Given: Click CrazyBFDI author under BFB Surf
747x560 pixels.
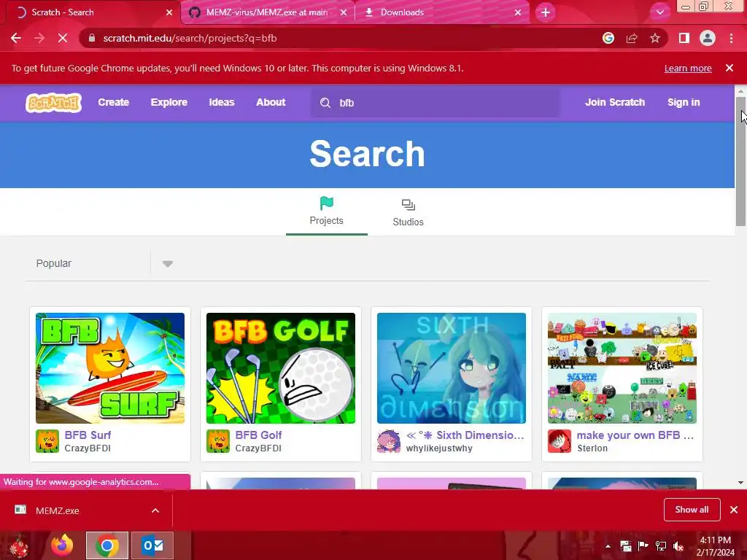Looking at the screenshot, I should click(x=88, y=448).
